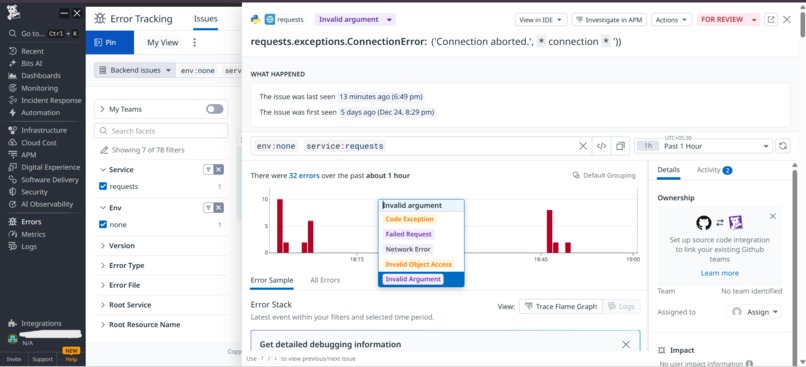Open Software Delivery
The height and width of the screenshot is (367, 806).
[49, 179]
